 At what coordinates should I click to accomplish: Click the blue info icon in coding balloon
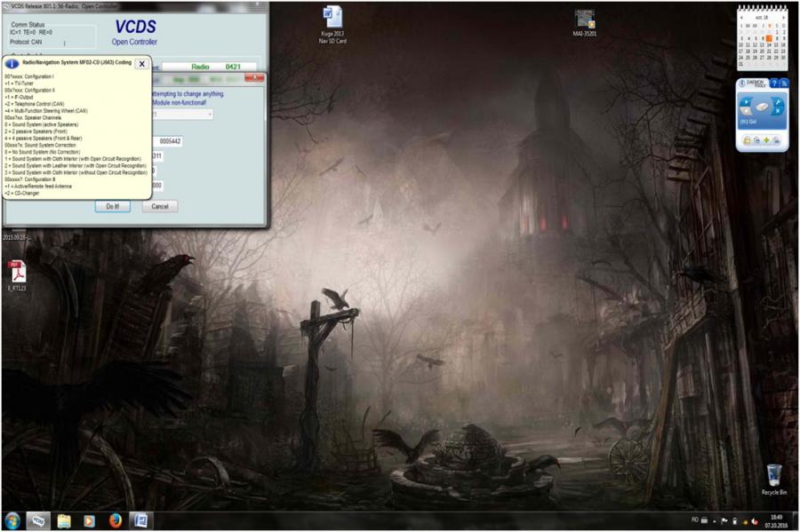pos(12,64)
